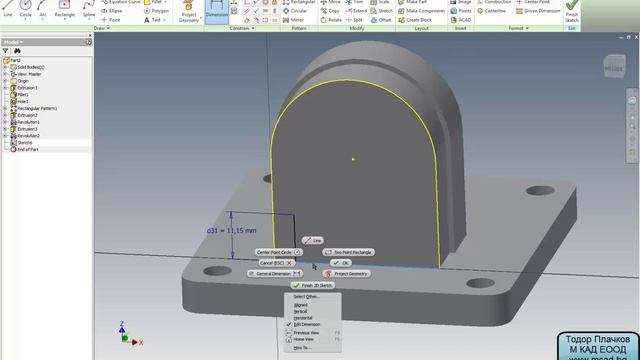
Task: Choose the Point tool
Action: click(111, 20)
